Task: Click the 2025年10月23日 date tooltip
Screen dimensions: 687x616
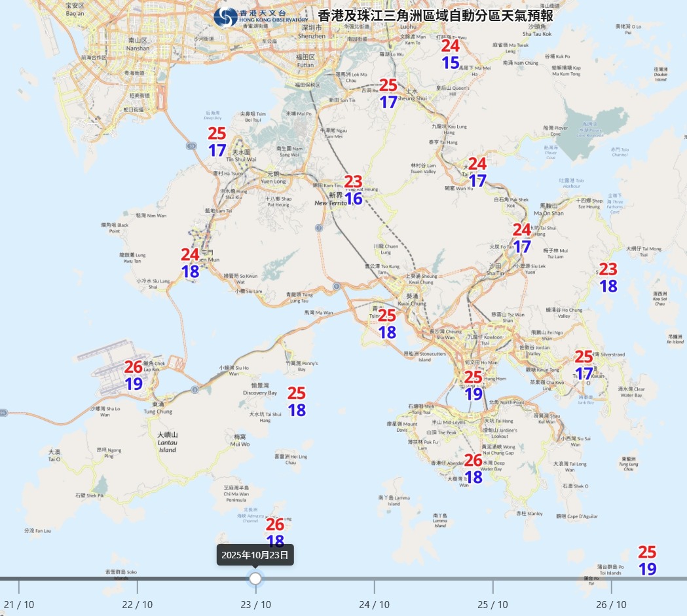Action: tap(255, 555)
